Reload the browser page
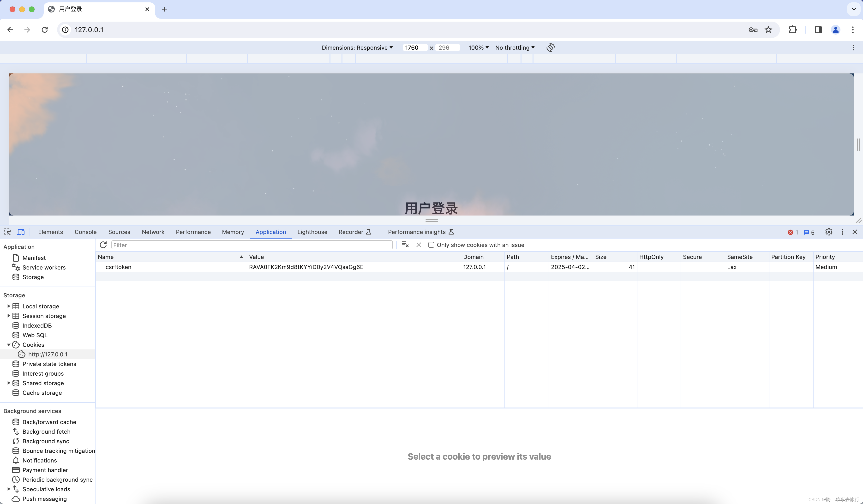863x504 pixels. point(45,30)
